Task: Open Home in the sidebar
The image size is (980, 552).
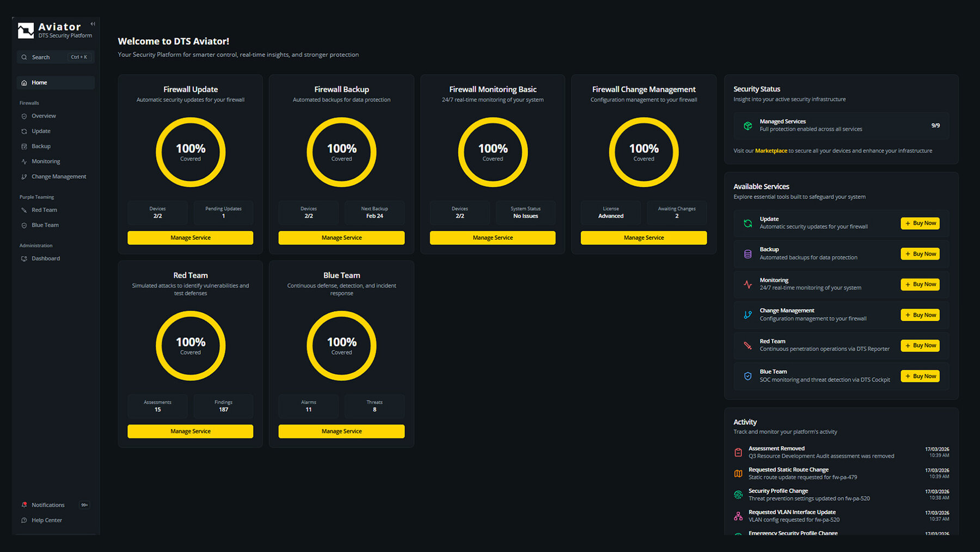Action: click(x=39, y=83)
